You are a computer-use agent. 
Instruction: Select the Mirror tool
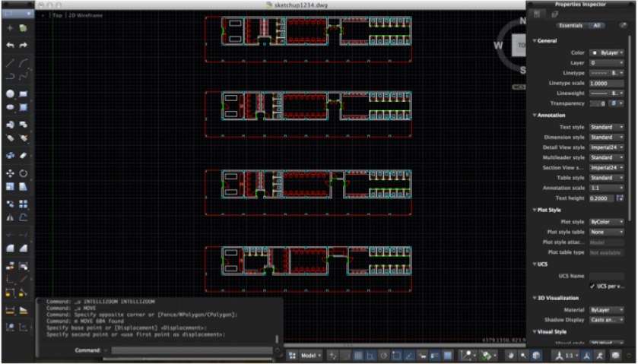point(10,217)
